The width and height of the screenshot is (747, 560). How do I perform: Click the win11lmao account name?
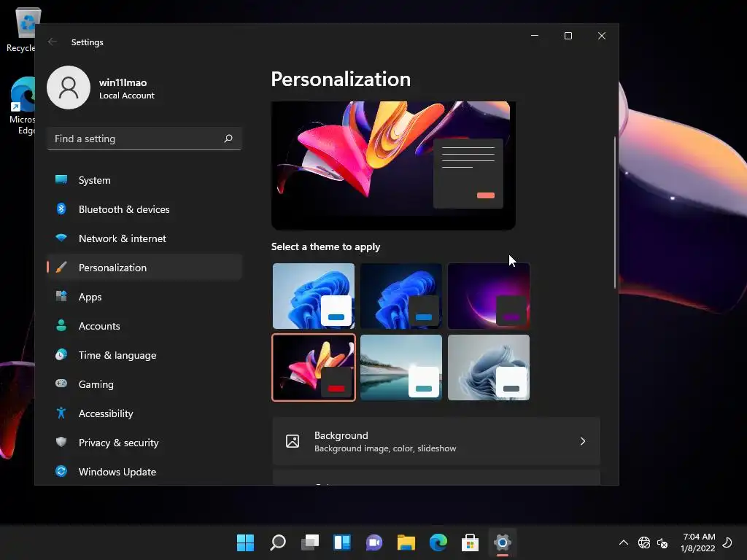tap(123, 82)
